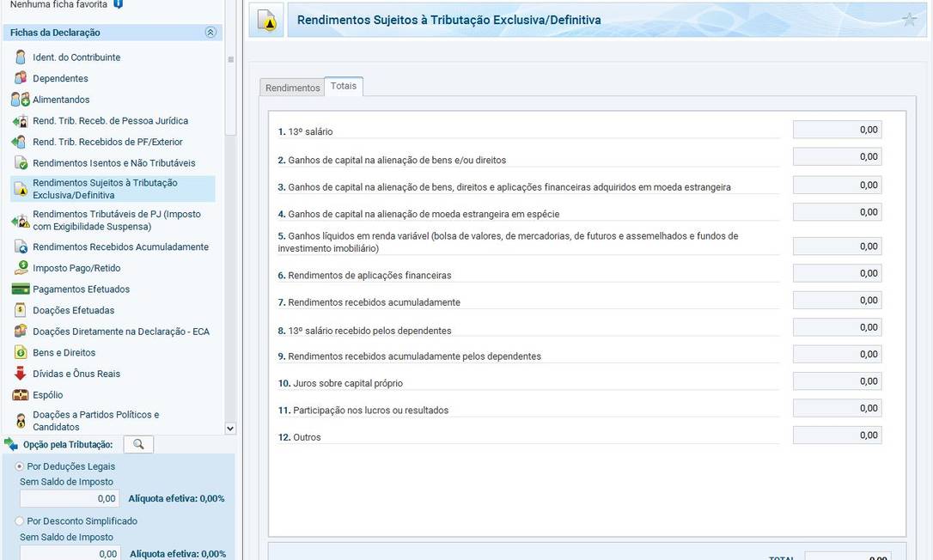Open the Opção pela Tributação magnifier button
The width and height of the screenshot is (933, 560).
coord(138,444)
